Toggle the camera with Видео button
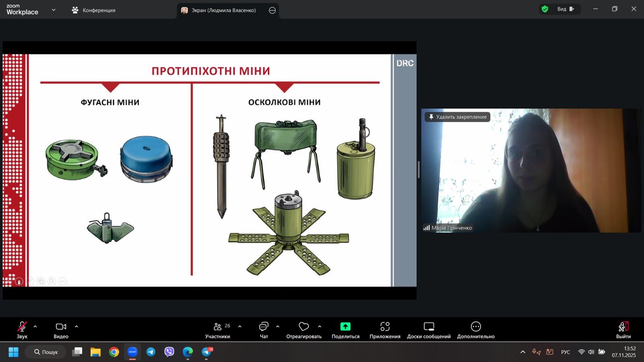The image size is (644, 362). click(61, 329)
